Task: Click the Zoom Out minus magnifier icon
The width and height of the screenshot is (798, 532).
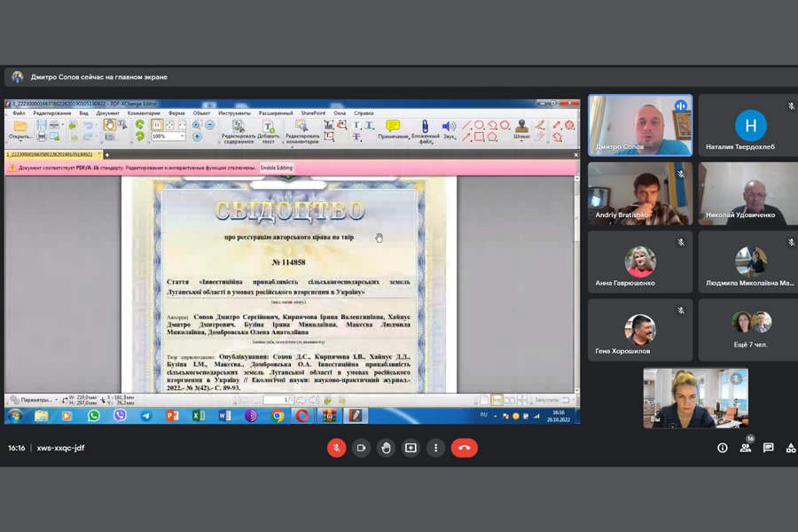Action: pyautogui.click(x=210, y=125)
